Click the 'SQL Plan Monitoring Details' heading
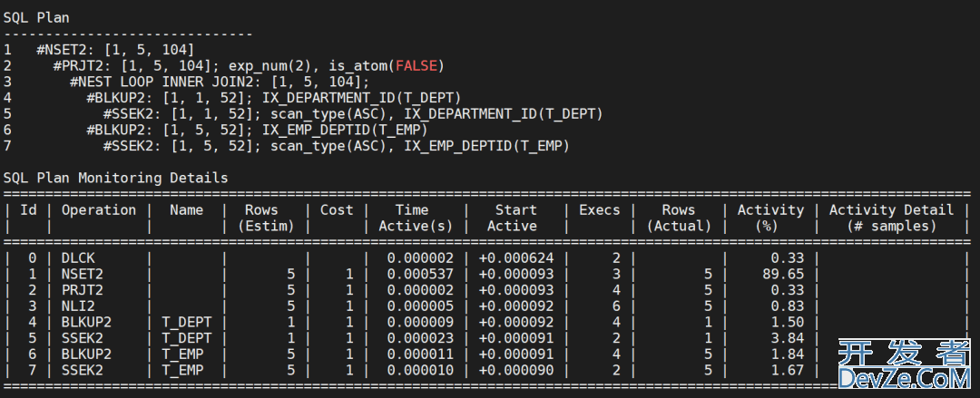 [115, 178]
